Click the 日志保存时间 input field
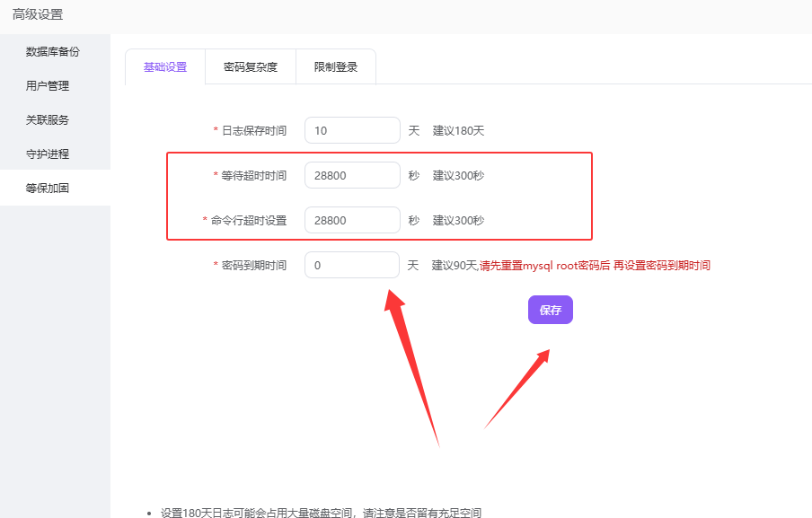 [352, 130]
